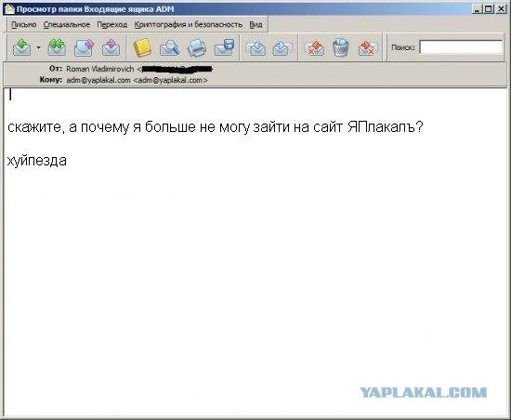Click the Reply to All toolbar icon

[x=57, y=47]
